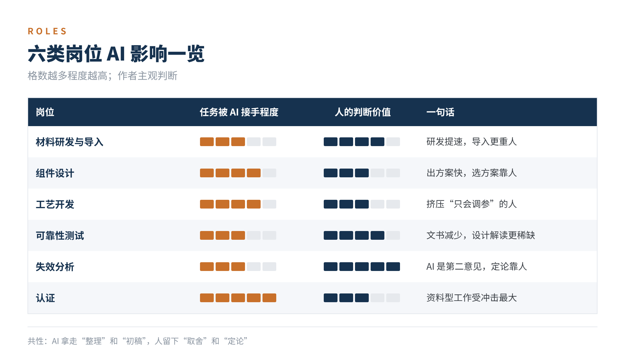Click the subtitle 格数越多程度越高；作者主观判断
The height and width of the screenshot is (364, 625).
tap(102, 76)
